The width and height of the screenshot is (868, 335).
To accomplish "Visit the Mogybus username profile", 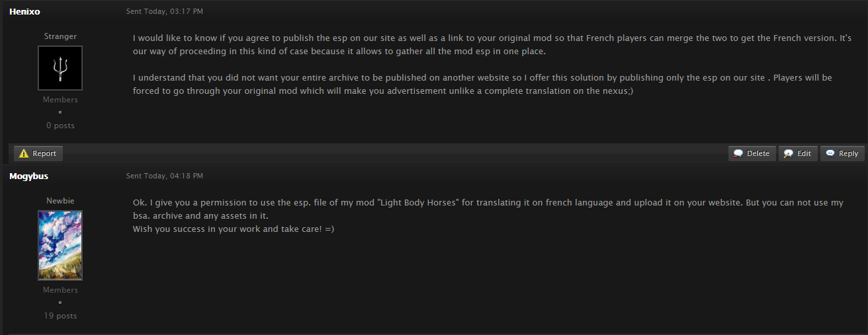I will coord(28,176).
